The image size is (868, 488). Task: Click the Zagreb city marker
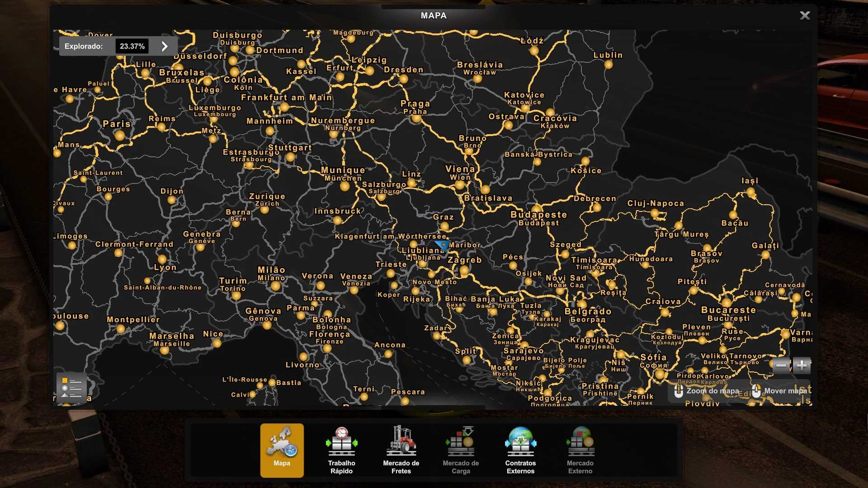click(464, 270)
